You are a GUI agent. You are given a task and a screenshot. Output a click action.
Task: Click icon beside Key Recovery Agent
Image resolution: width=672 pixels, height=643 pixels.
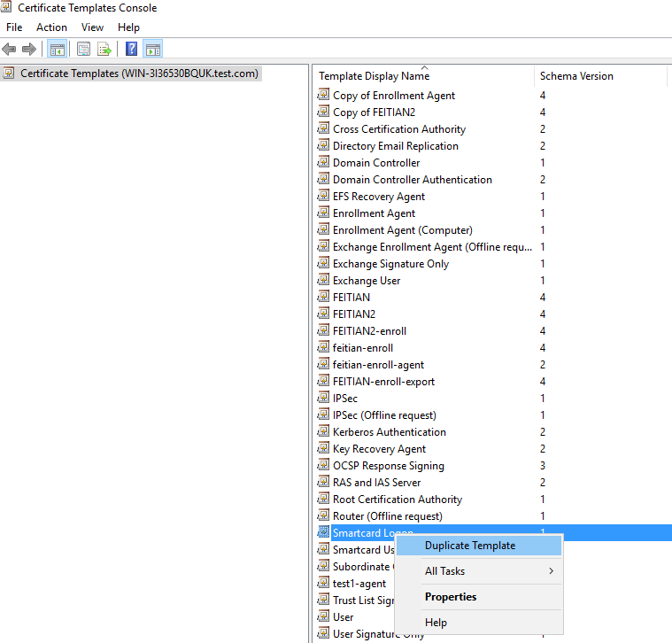323,448
